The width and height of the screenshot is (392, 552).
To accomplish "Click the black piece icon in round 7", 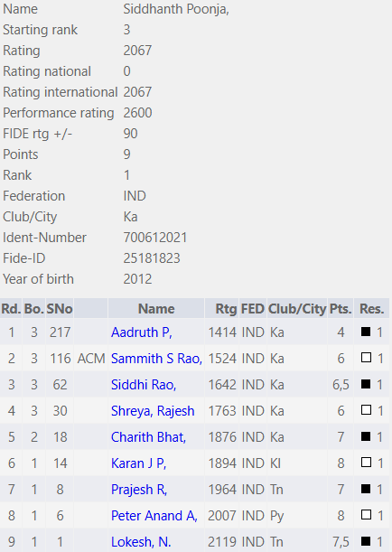I will coord(366,488).
